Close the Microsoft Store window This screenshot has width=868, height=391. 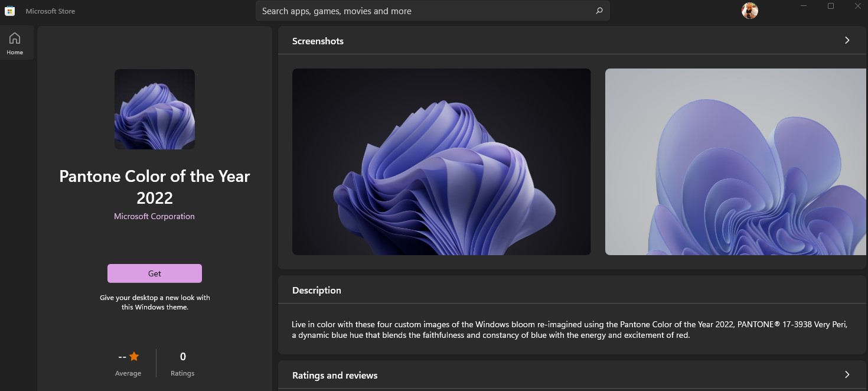pyautogui.click(x=858, y=6)
